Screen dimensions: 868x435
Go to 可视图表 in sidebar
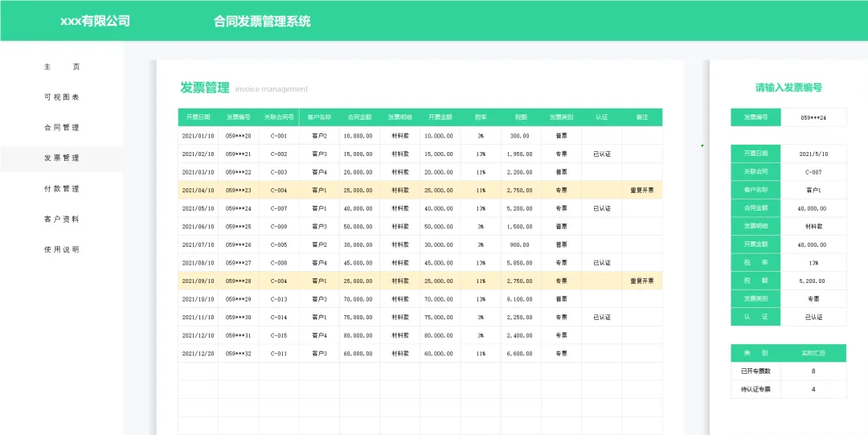click(x=61, y=97)
